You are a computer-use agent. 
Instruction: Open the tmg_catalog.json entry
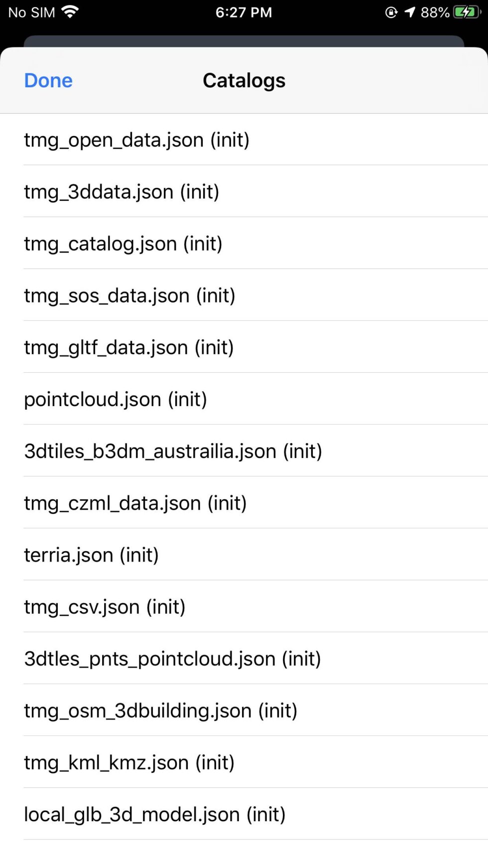click(122, 244)
